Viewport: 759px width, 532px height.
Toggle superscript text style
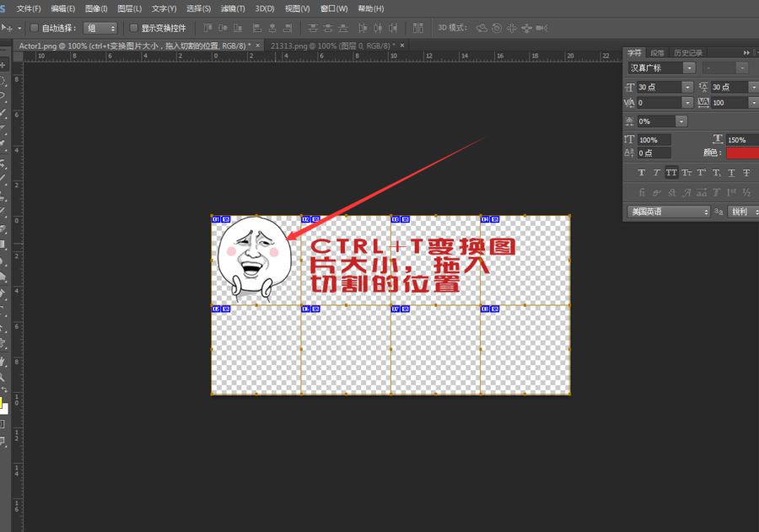coord(702,172)
